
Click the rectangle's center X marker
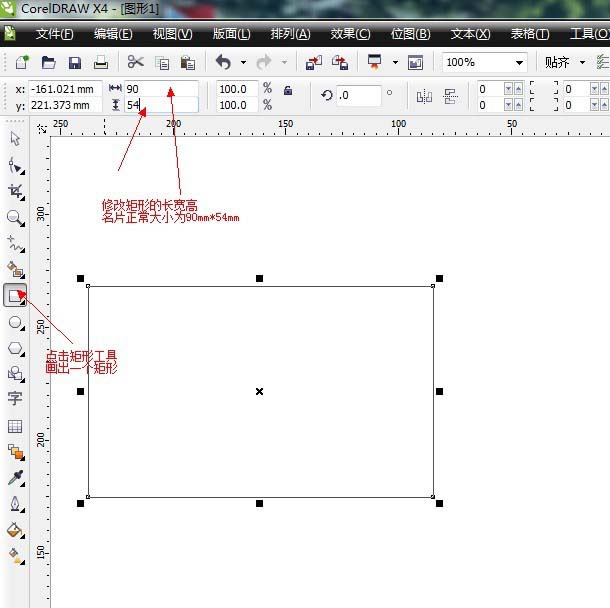click(259, 391)
